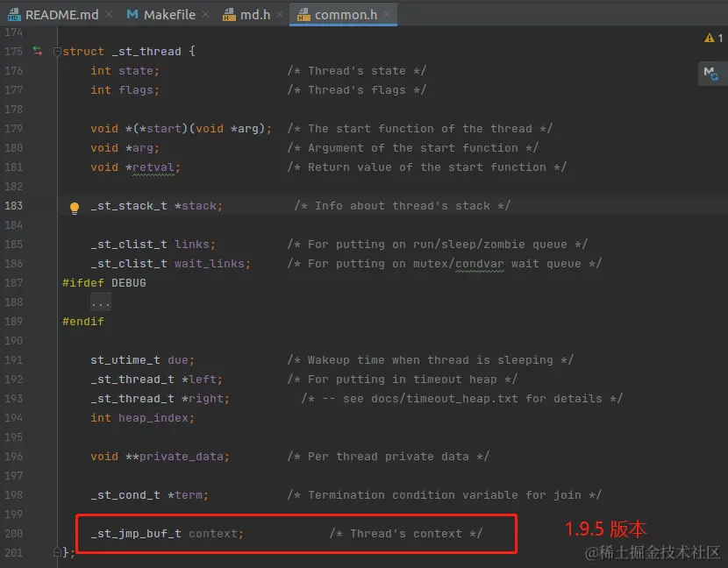Viewport: 728px width, 568px height.
Task: Switch to the md.h tab
Action: (255, 15)
